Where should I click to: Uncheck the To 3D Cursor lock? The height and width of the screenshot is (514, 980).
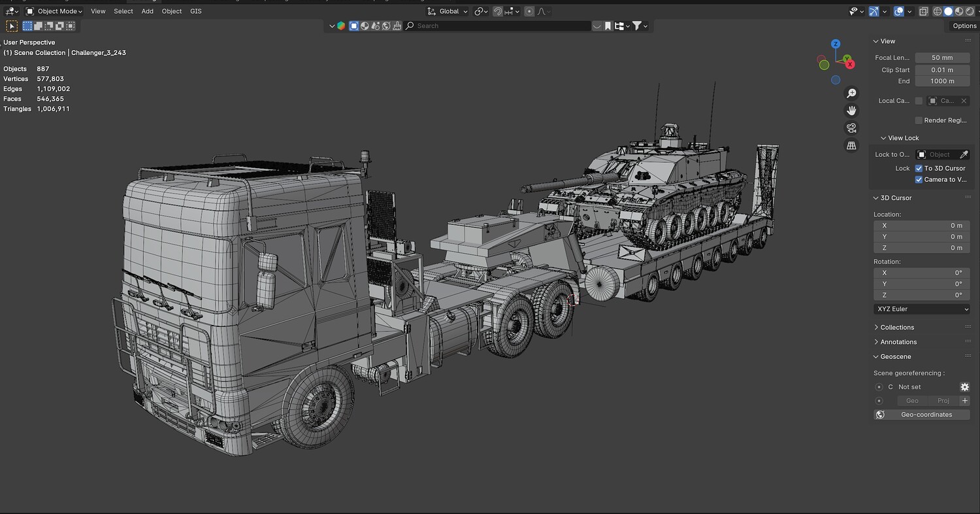tap(919, 168)
